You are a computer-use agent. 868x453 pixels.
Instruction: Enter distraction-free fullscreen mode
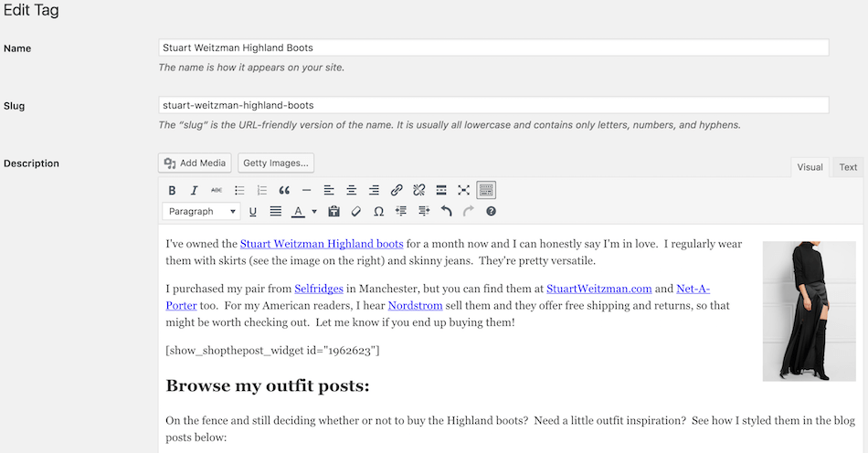(x=464, y=190)
